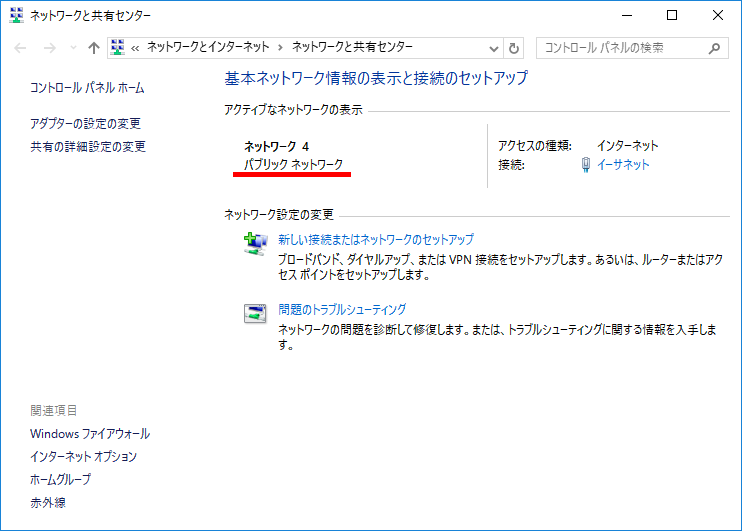The image size is (742, 531).
Task: Close the Network and Sharing Center window
Action: (x=717, y=15)
